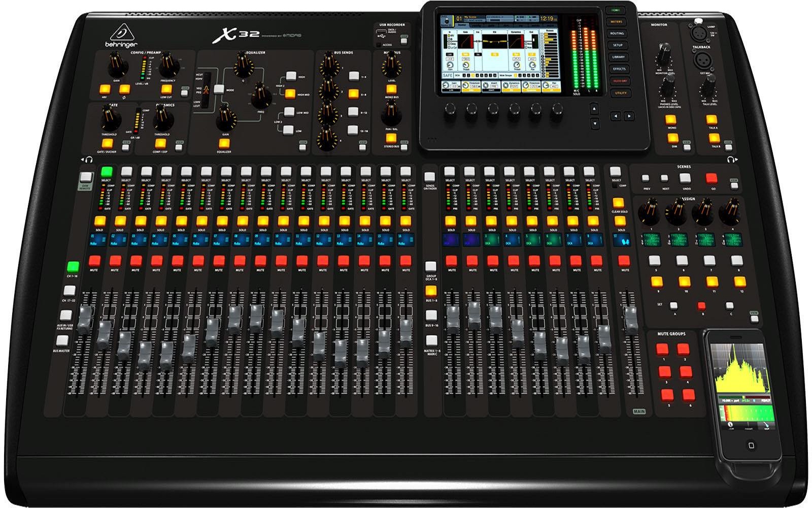
Task: Click the Main fader cap
Action: tap(630, 320)
